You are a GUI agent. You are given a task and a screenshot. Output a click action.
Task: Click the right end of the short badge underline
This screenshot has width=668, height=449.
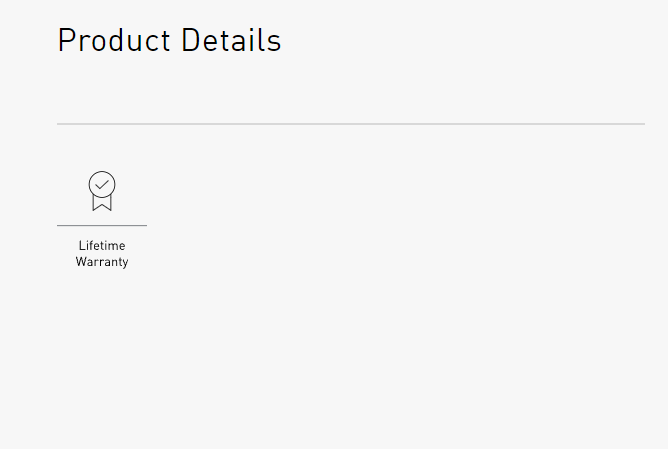click(144, 226)
